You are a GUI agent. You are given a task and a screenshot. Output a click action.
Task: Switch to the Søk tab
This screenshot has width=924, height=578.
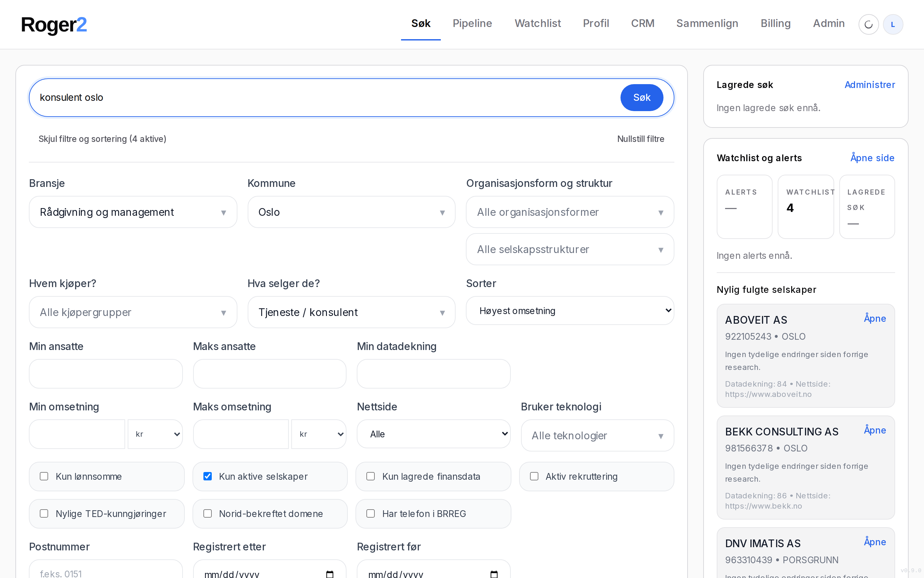[x=421, y=23]
